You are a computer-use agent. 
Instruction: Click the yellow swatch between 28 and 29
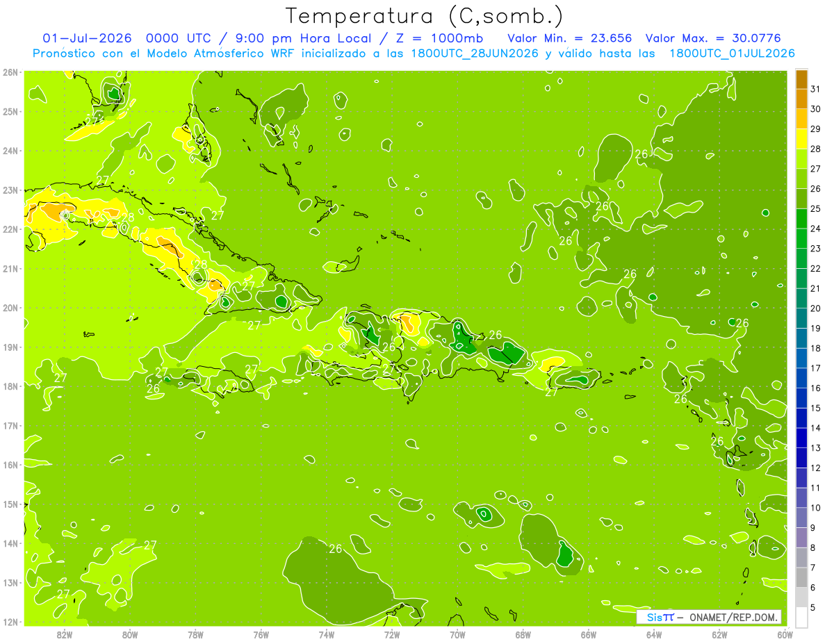(x=801, y=139)
